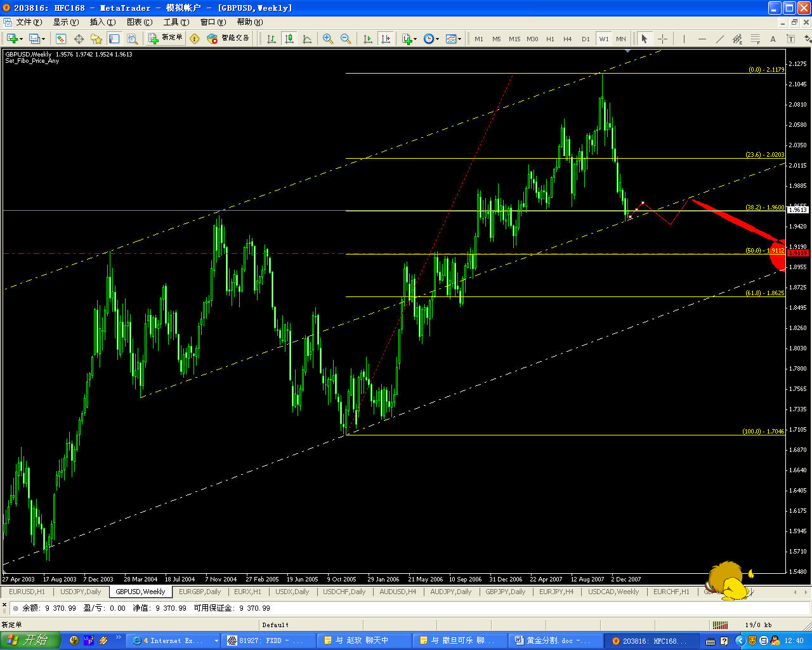Switch to the EURX,H1 chart tab

pos(247,592)
